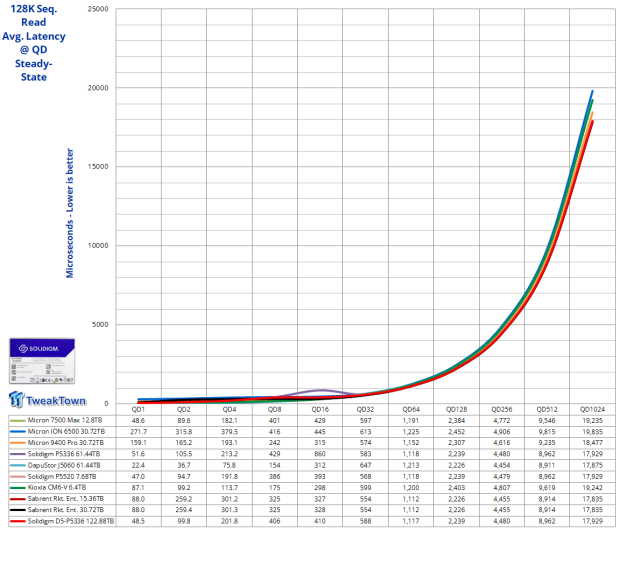This screenshot has height=568, width=620.
Task: Click the QD8 column header
Action: pyautogui.click(x=274, y=409)
